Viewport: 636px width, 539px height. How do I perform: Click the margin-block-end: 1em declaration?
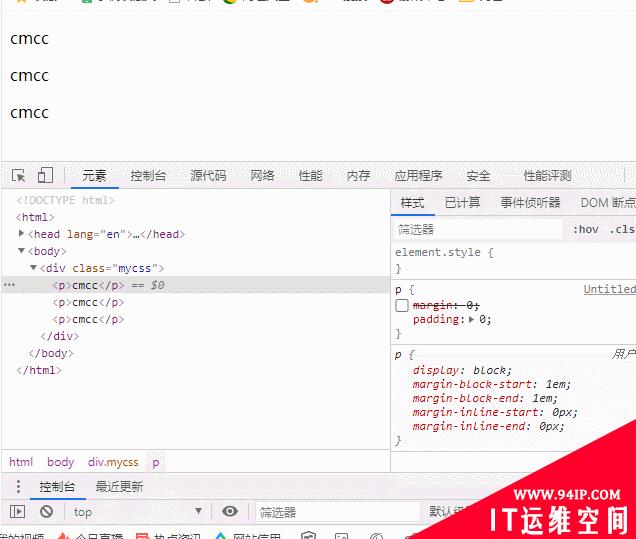(485, 398)
